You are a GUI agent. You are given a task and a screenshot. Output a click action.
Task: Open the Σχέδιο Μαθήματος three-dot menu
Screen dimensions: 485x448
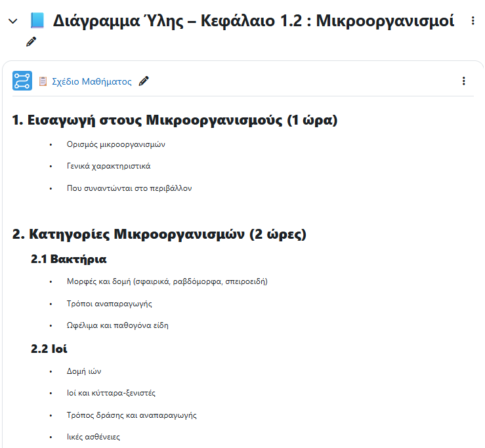[x=463, y=81]
